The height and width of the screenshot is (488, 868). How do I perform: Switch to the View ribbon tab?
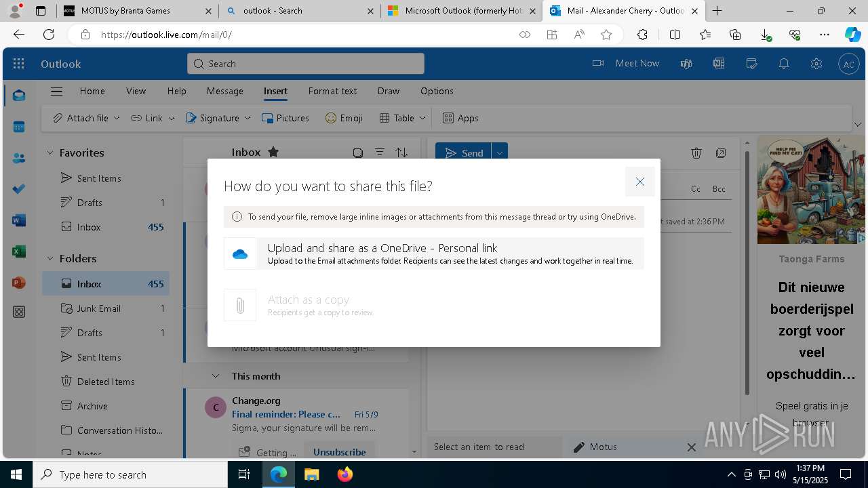pyautogui.click(x=136, y=91)
